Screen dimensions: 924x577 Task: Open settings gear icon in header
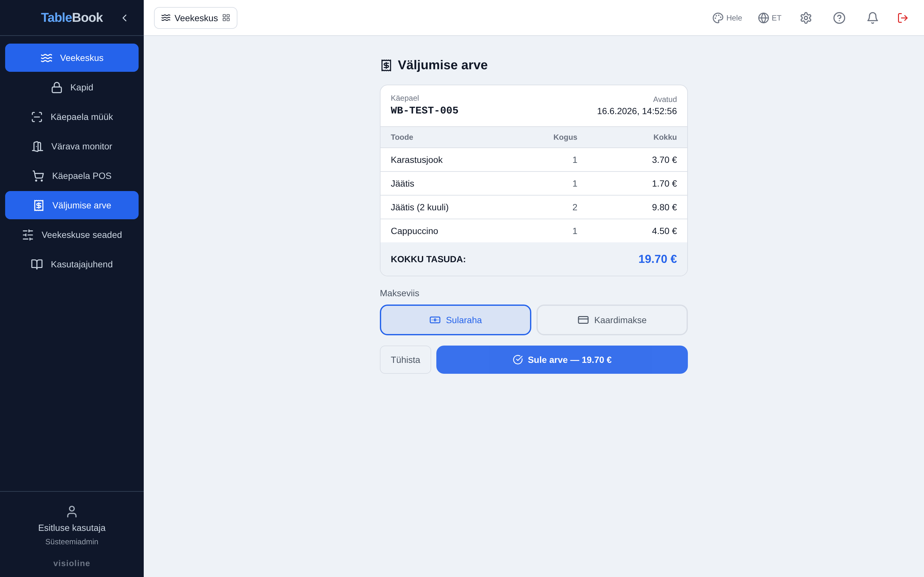[806, 18]
